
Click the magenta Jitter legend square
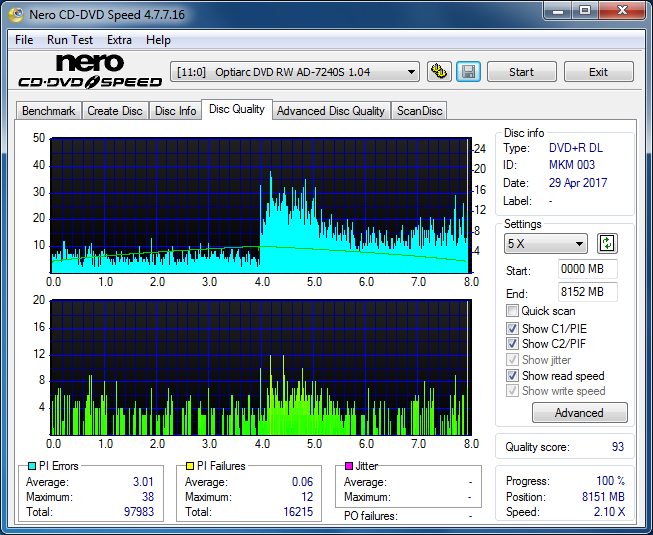349,466
